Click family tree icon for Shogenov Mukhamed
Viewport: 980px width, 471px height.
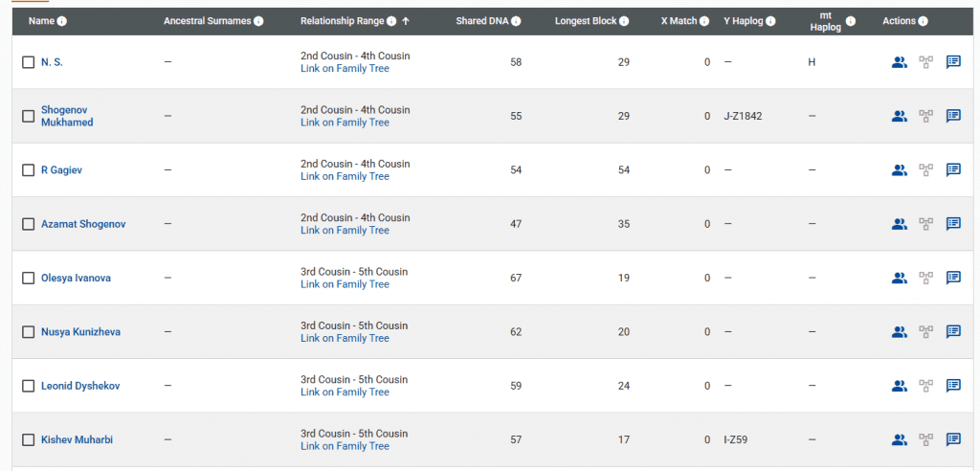pos(925,116)
